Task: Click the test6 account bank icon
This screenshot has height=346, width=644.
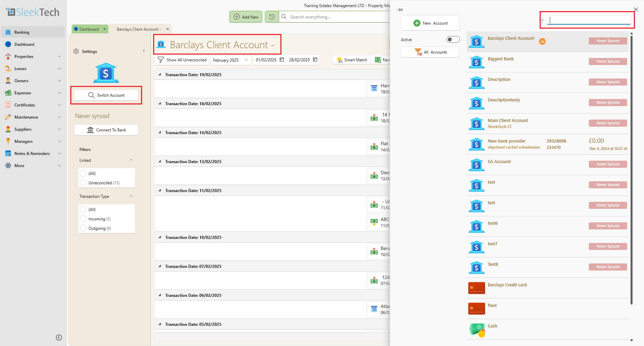Action: point(476,226)
